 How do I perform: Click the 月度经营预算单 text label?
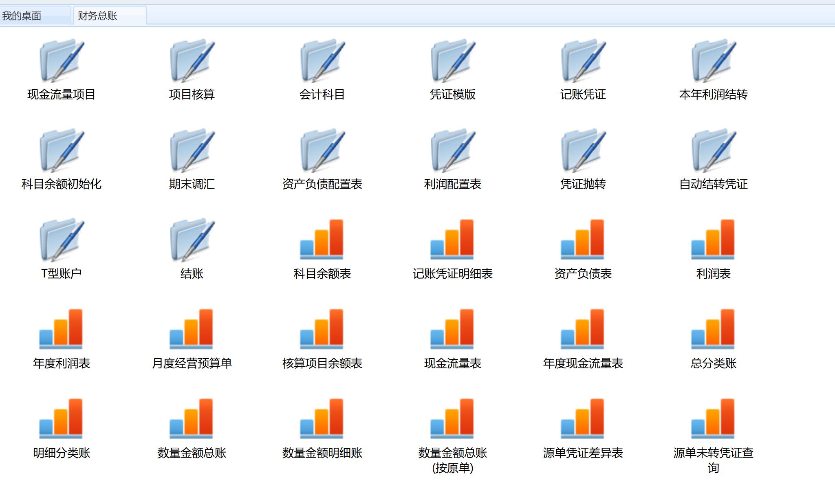pyautogui.click(x=192, y=363)
